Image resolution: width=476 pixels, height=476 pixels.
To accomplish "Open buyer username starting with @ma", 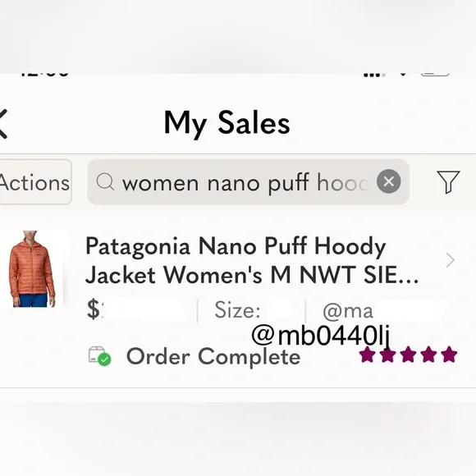I will [x=348, y=311].
